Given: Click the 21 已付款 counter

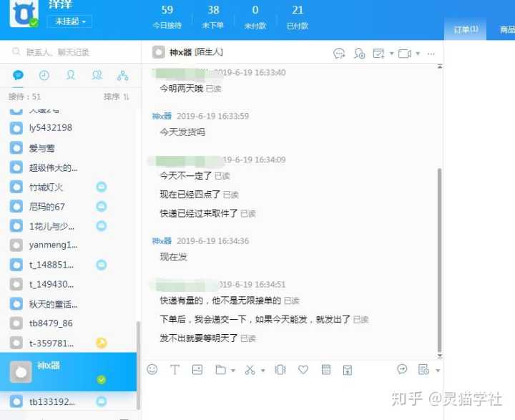Looking at the screenshot, I should pyautogui.click(x=298, y=16).
